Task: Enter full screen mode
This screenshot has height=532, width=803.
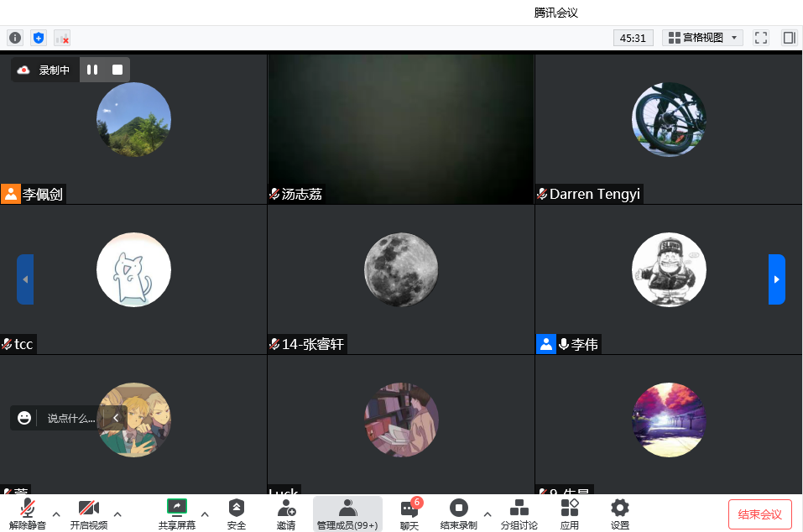Action: (x=761, y=38)
